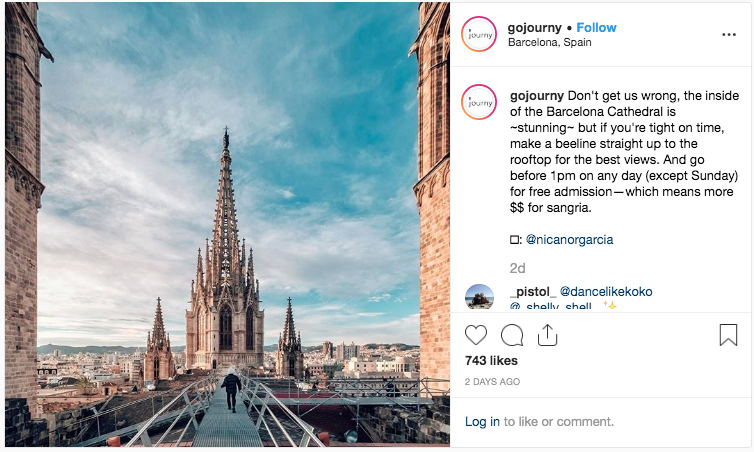
Task: Click the 2d caption age label
Action: tap(518, 268)
